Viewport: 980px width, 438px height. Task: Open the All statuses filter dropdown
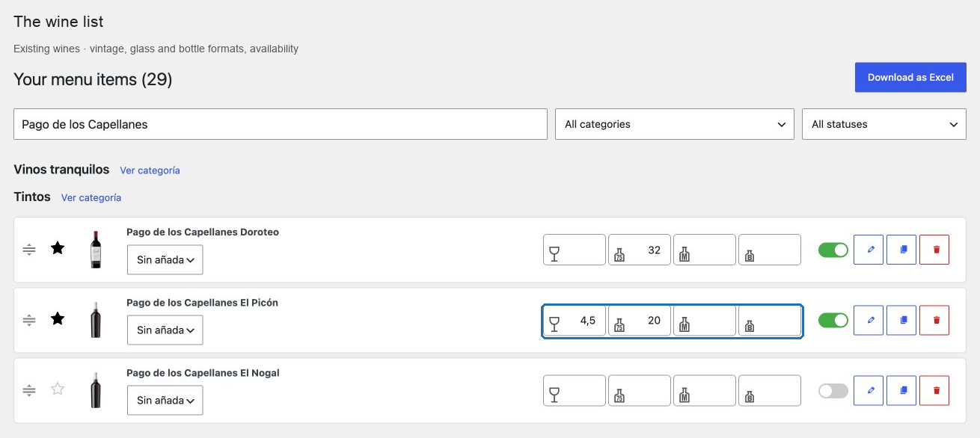click(884, 124)
